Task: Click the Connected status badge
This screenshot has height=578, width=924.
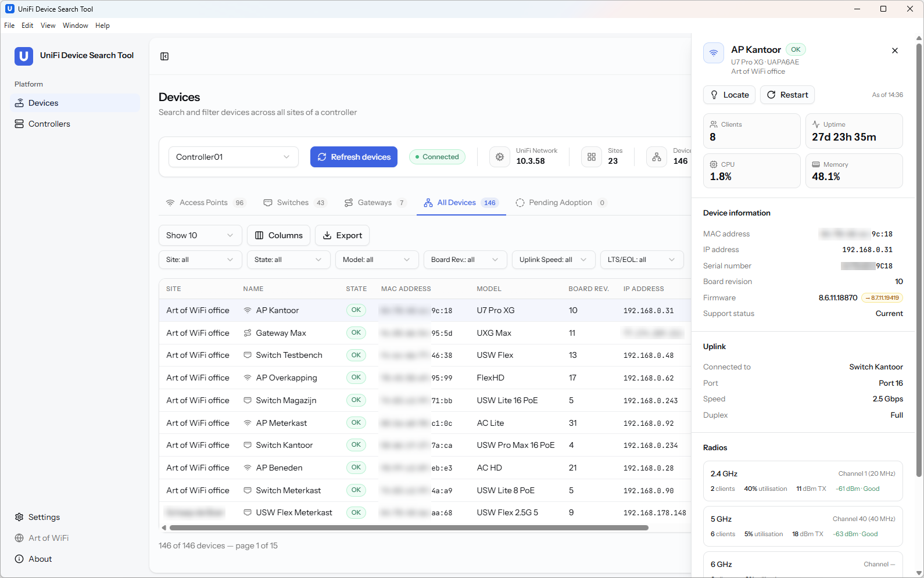Action: pos(437,157)
